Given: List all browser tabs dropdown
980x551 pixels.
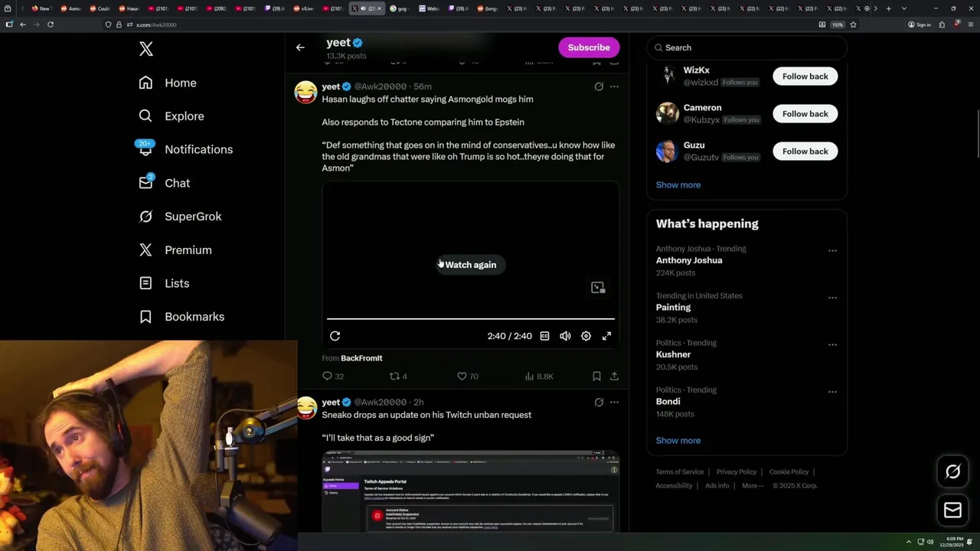Looking at the screenshot, I should point(904,8).
